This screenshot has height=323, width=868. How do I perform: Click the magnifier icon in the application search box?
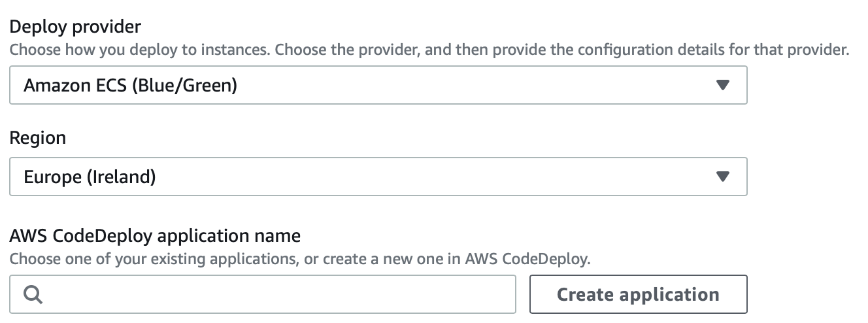[x=33, y=295]
